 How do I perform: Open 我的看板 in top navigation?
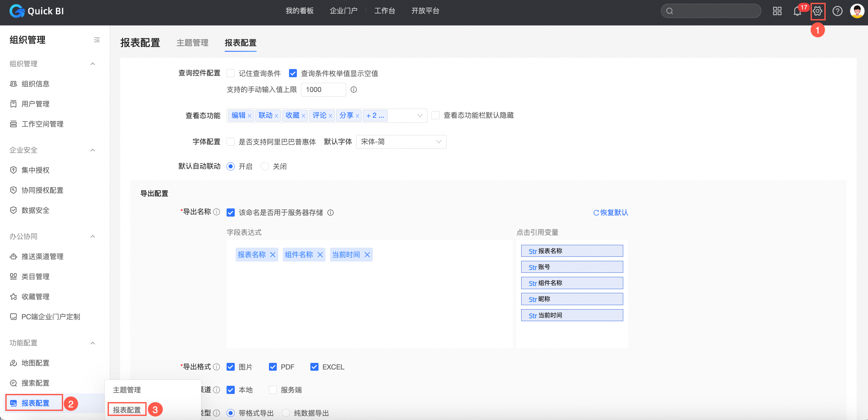[299, 11]
